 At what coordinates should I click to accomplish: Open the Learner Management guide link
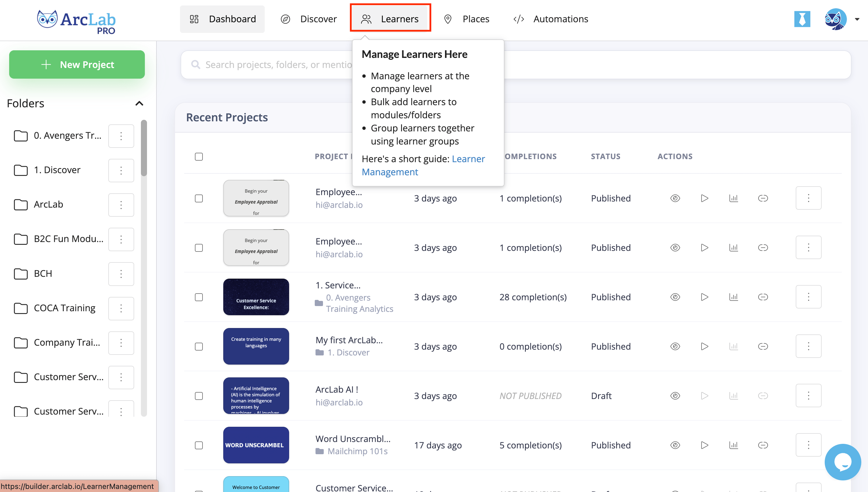(x=468, y=159)
